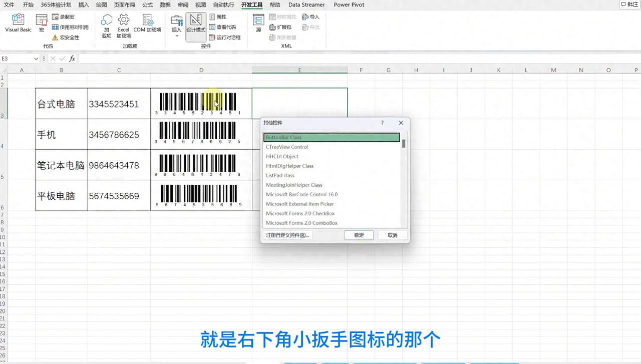
Task: Select column C header
Action: pos(119,70)
